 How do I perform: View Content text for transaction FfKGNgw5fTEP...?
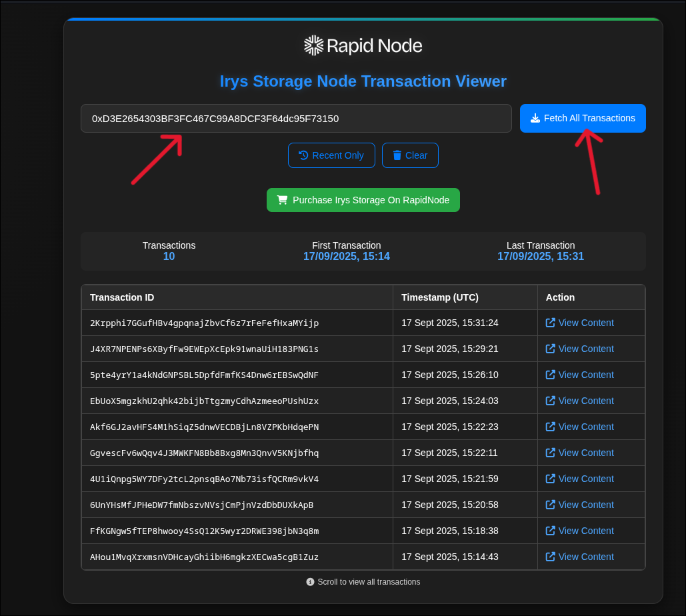(x=586, y=531)
